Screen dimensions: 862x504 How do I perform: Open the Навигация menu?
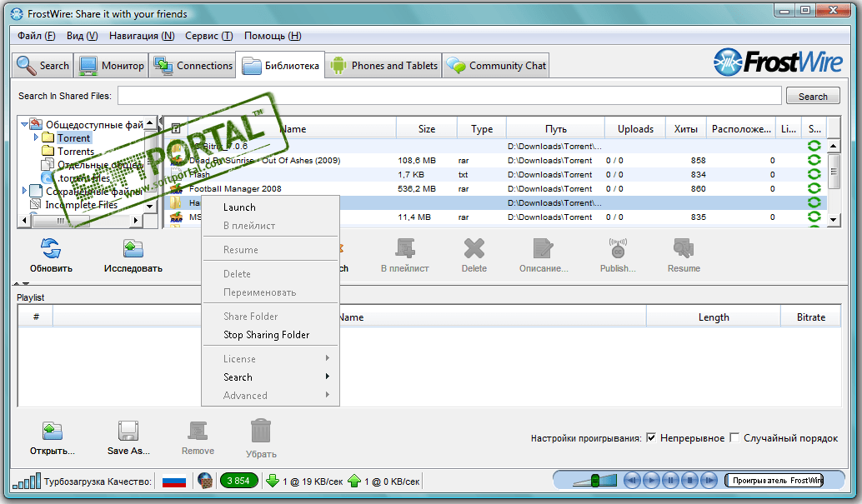[x=142, y=36]
